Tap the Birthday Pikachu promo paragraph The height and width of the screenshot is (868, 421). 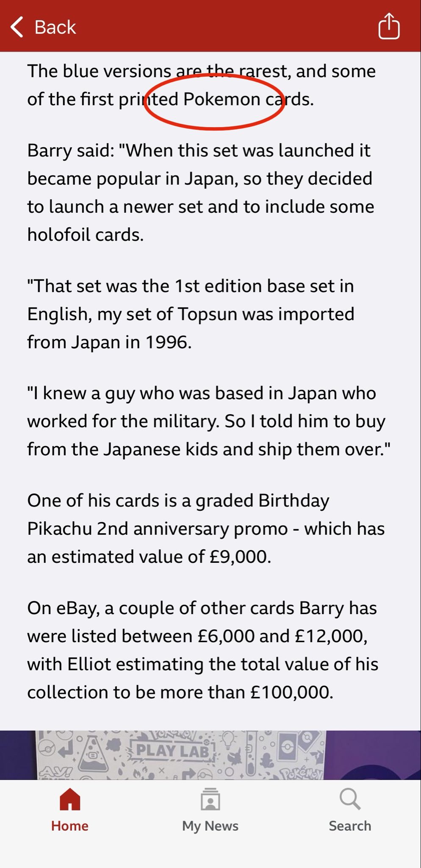tap(205, 529)
